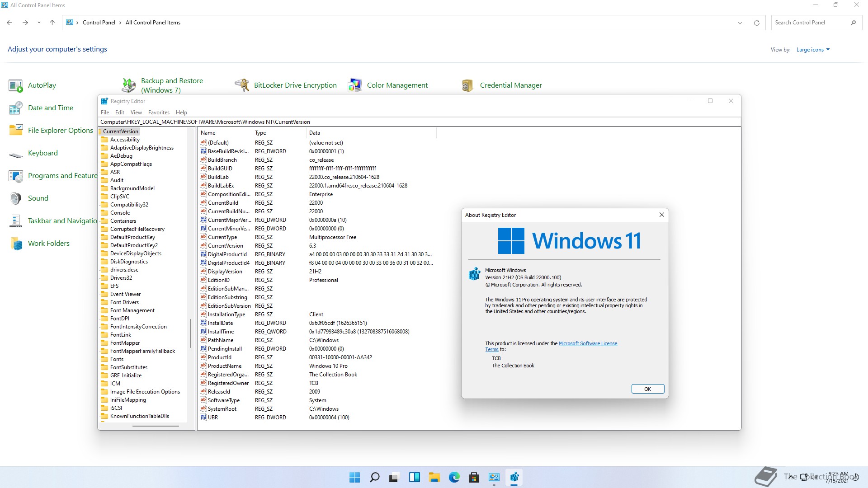
Task: Open Help menu in Registry Editor
Action: [181, 113]
